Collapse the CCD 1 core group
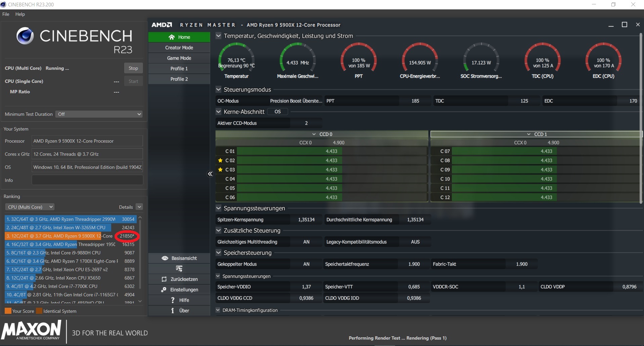The image size is (644, 346). point(528,134)
